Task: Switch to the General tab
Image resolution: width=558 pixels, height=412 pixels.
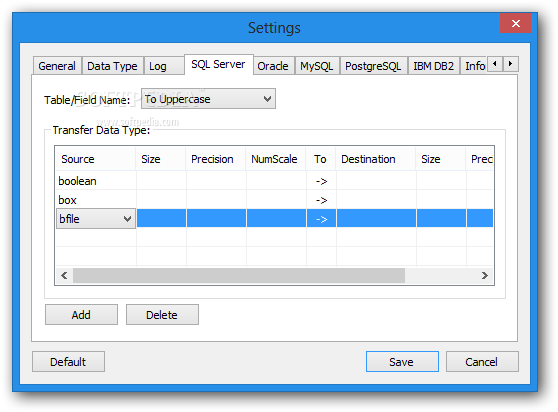Action: click(x=57, y=66)
